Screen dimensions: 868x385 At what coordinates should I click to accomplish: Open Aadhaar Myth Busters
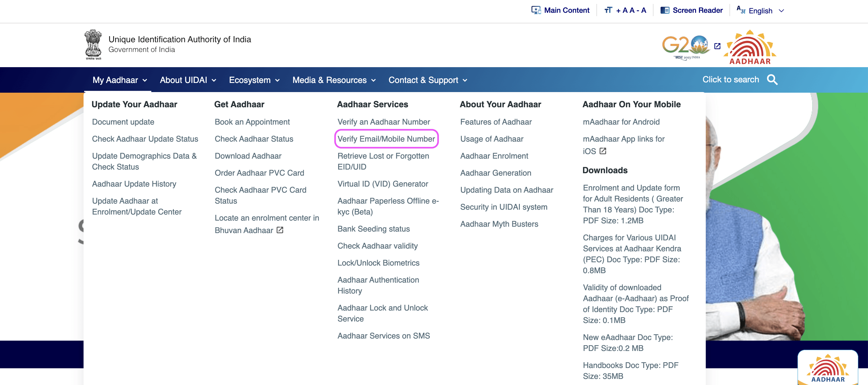pos(499,224)
